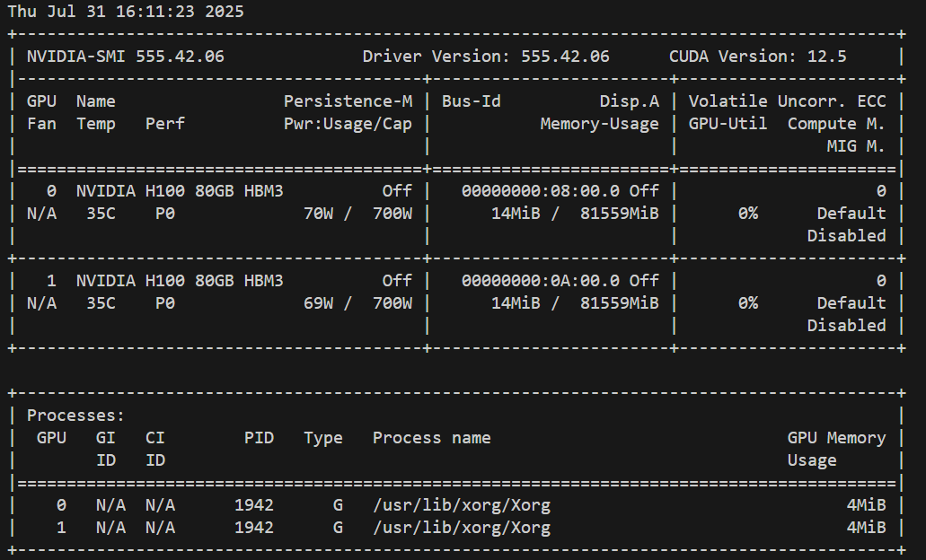Click performance state "P0" for GPU 0
The width and height of the screenshot is (926, 560).
point(165,214)
